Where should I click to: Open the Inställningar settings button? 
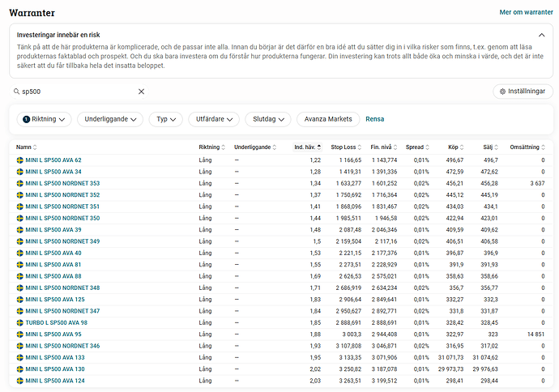523,92
